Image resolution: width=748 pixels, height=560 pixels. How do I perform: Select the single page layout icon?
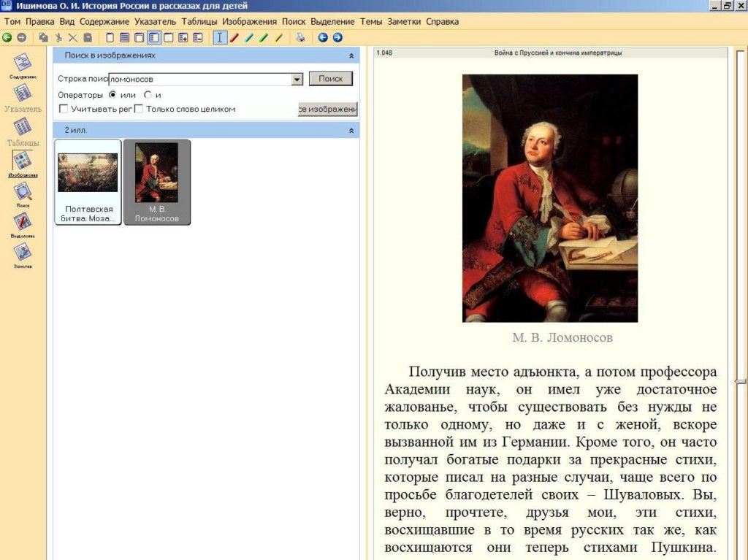[110, 38]
